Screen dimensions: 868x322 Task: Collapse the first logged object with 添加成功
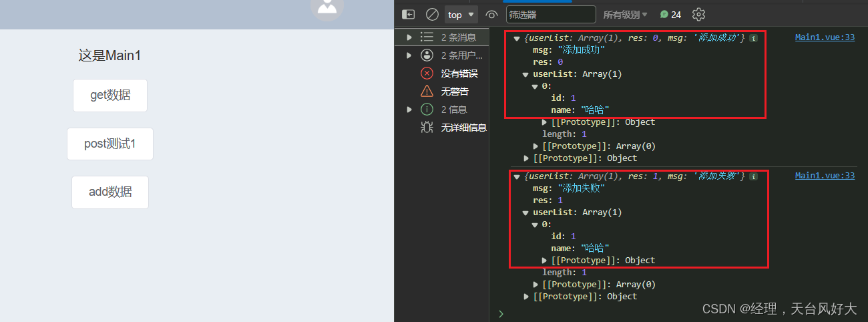click(x=517, y=38)
